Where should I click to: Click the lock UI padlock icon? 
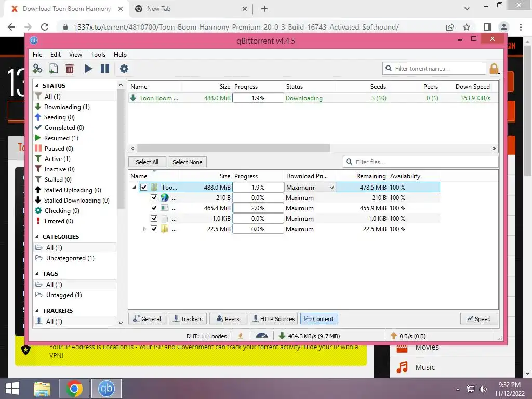click(x=494, y=69)
